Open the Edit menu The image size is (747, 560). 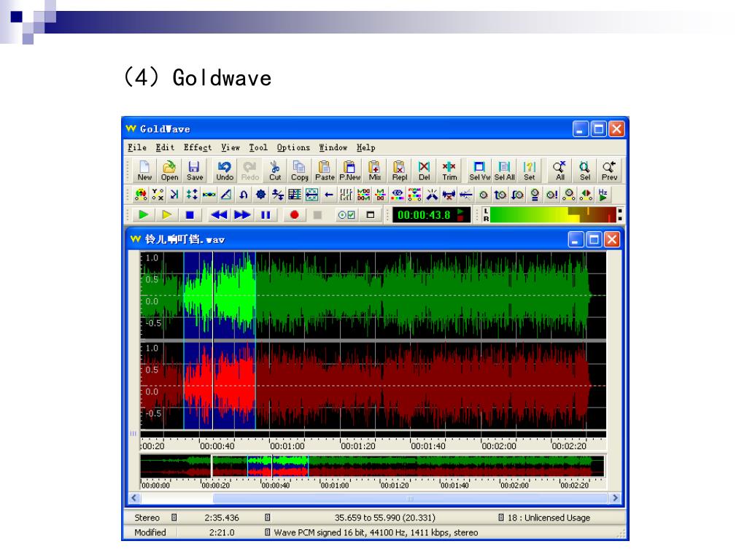165,147
